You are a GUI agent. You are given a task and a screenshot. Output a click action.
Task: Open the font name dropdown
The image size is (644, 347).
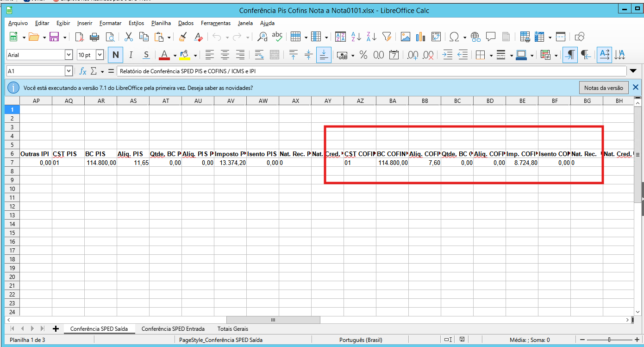click(x=69, y=55)
